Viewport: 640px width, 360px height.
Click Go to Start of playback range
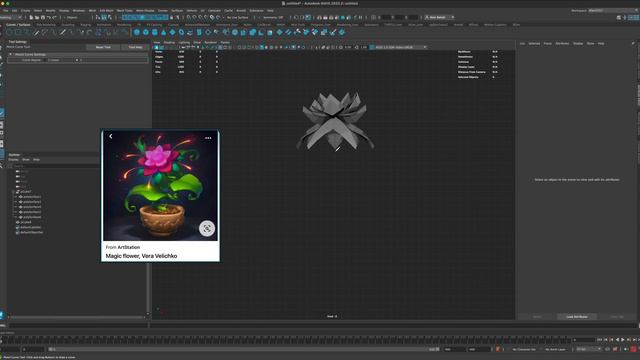click(600, 340)
